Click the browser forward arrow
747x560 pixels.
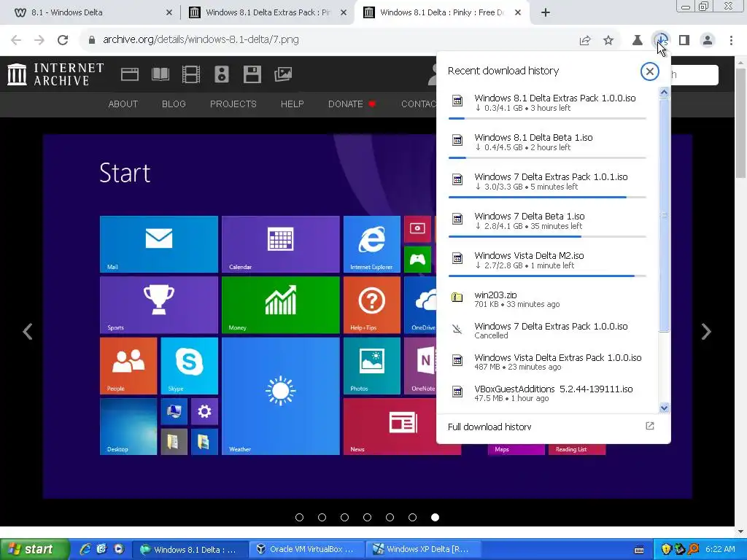tap(39, 40)
